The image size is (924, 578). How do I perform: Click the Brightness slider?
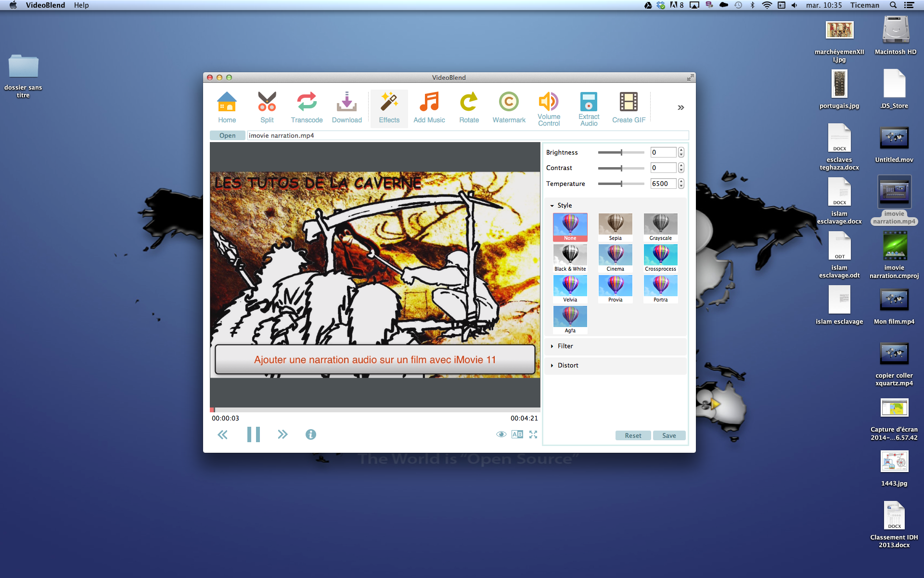point(621,152)
